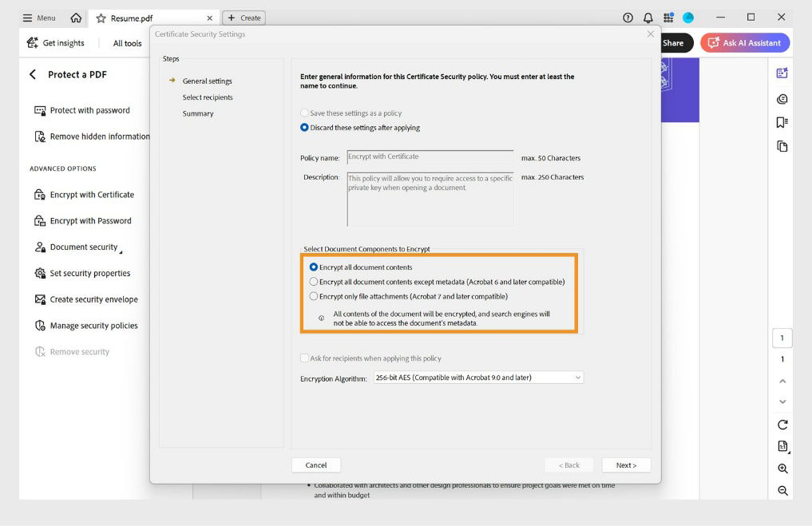Select the Encrypt all document contents option

point(314,267)
